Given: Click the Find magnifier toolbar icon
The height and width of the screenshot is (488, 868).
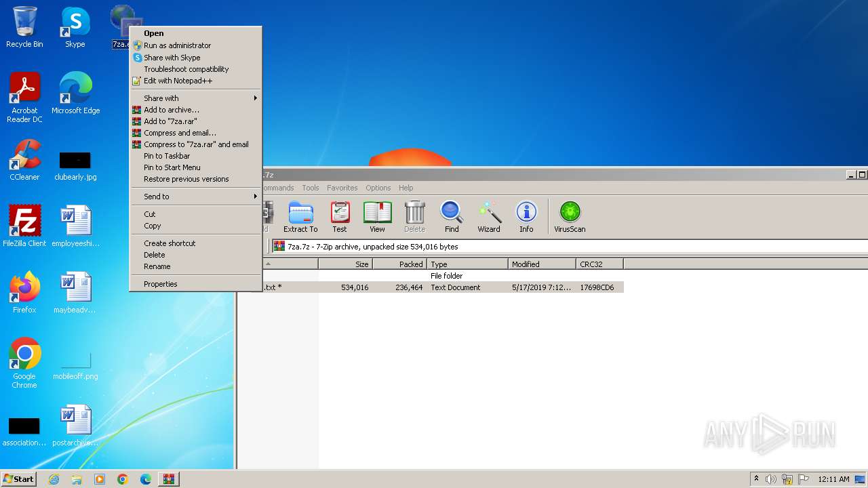Looking at the screenshot, I should [x=452, y=217].
